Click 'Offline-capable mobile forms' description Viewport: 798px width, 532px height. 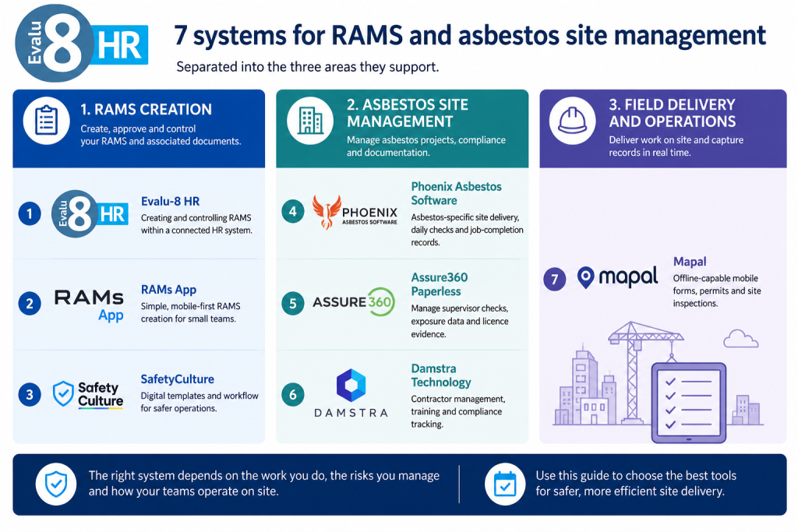[717, 291]
